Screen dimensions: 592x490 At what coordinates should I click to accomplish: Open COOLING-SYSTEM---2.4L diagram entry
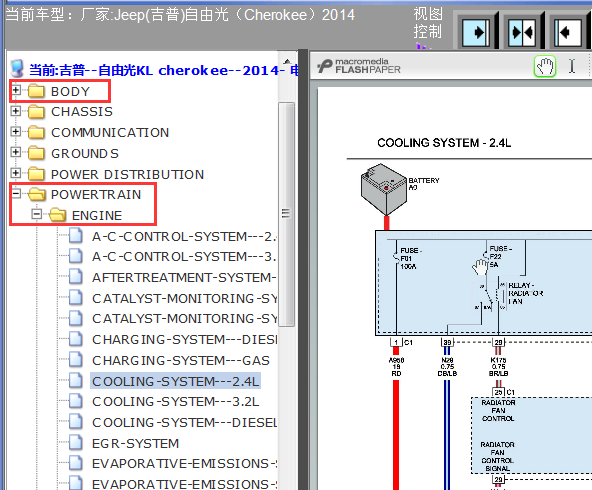176,381
